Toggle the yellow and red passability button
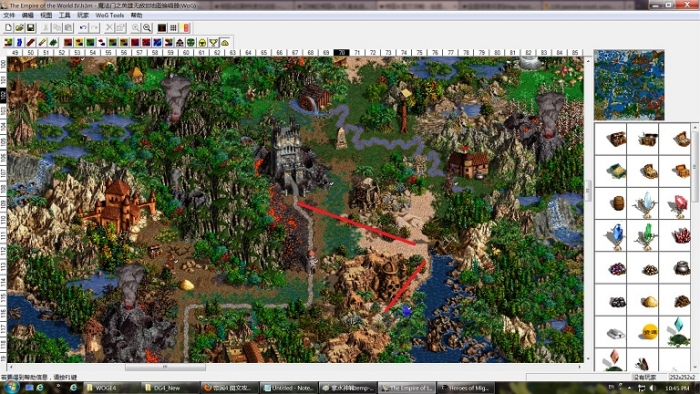This screenshot has height=394, width=700. [185, 28]
